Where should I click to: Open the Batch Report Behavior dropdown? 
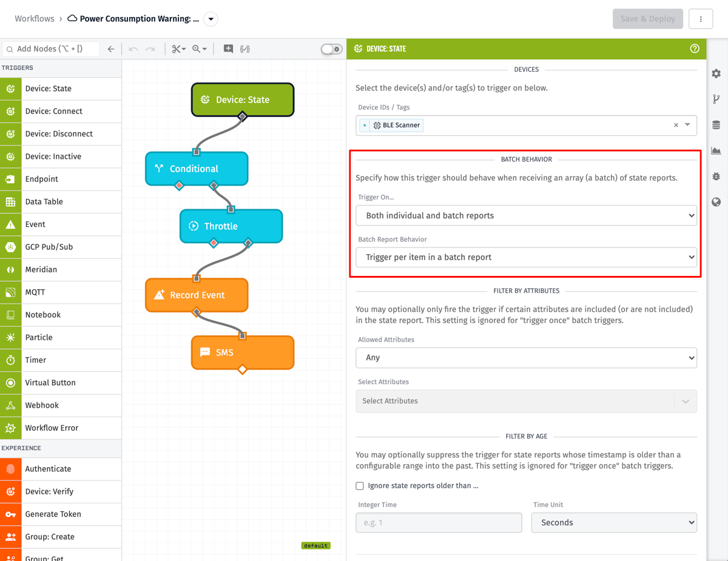pos(526,257)
